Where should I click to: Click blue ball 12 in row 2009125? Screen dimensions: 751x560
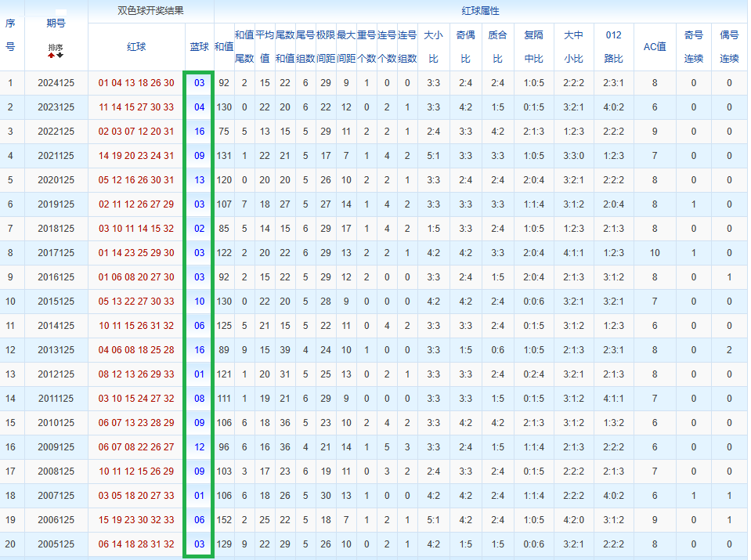click(199, 447)
